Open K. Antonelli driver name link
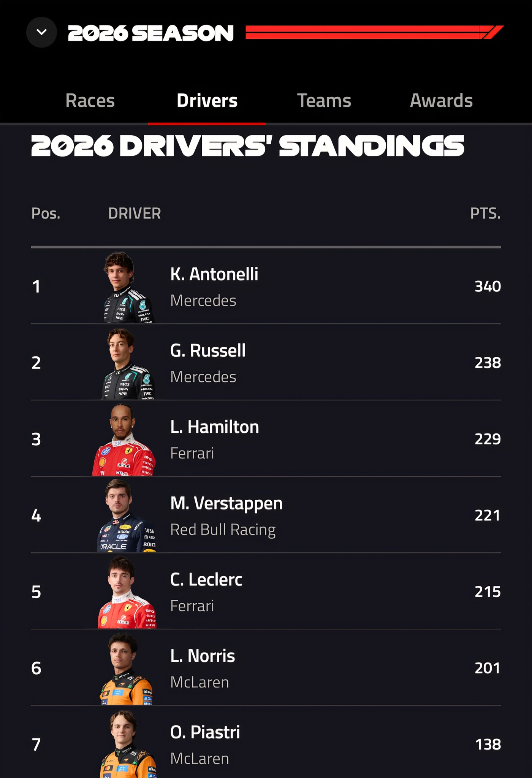Image resolution: width=532 pixels, height=778 pixels. [x=214, y=274]
